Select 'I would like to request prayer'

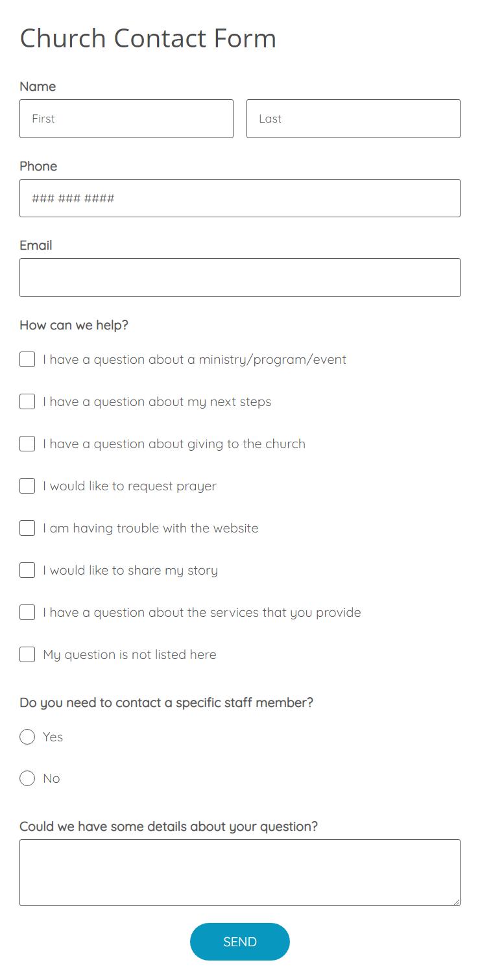[x=27, y=486]
